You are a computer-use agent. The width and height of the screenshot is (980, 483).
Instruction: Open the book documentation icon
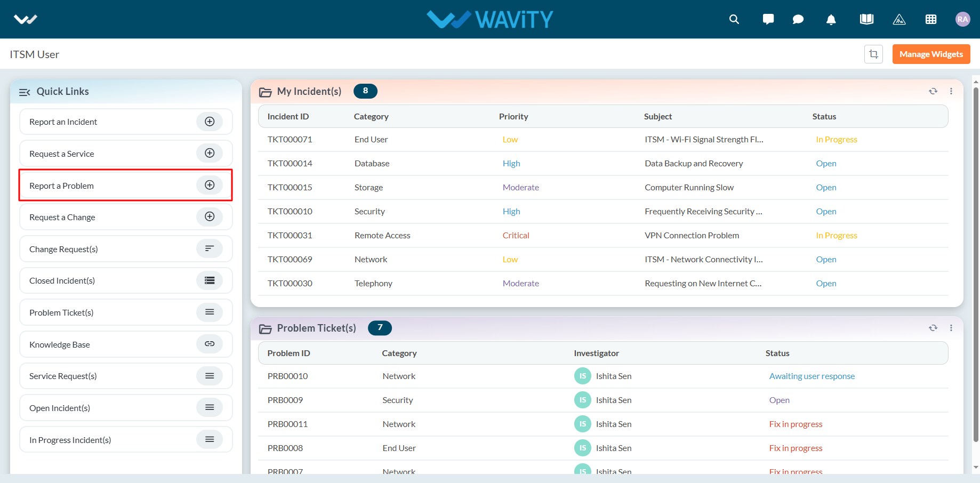click(x=867, y=19)
